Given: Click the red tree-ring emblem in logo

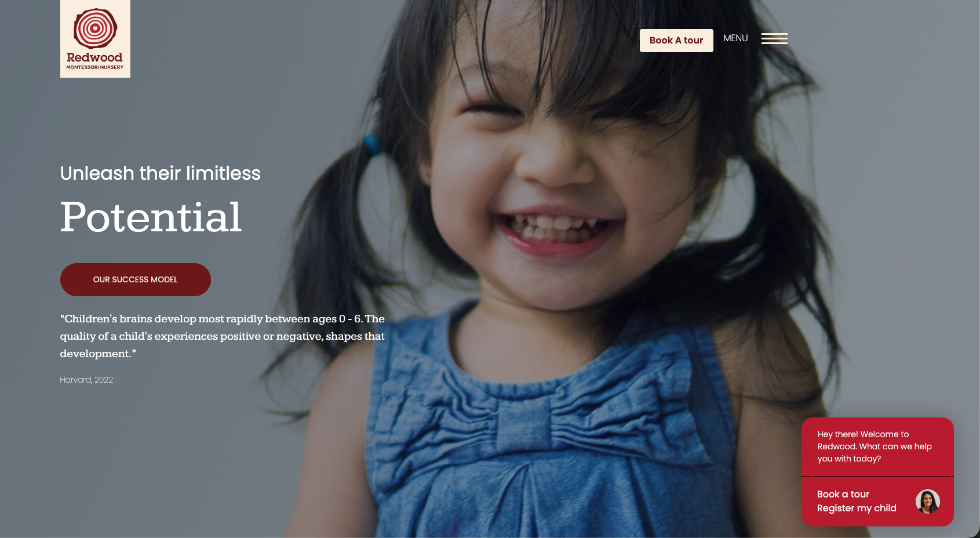Looking at the screenshot, I should [x=95, y=28].
